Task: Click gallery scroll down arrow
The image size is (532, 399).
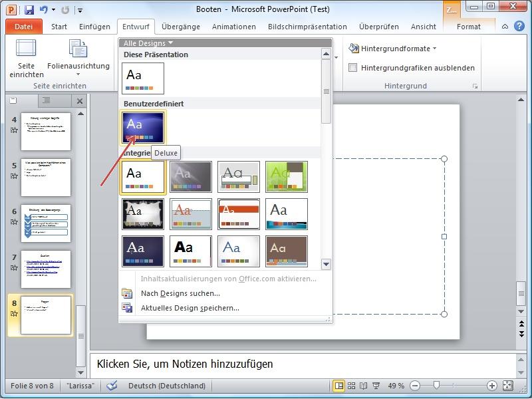Action: 326,264
